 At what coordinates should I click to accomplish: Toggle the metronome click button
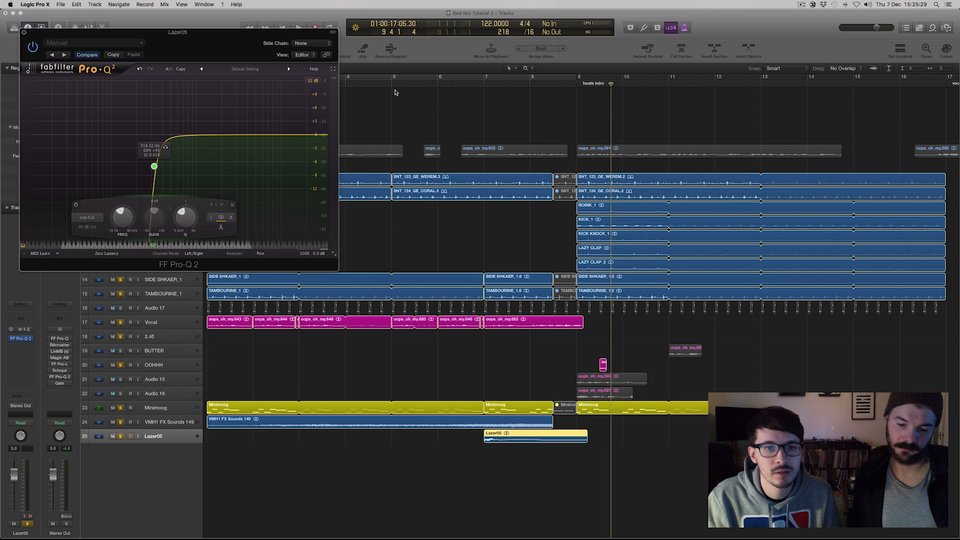tap(684, 28)
